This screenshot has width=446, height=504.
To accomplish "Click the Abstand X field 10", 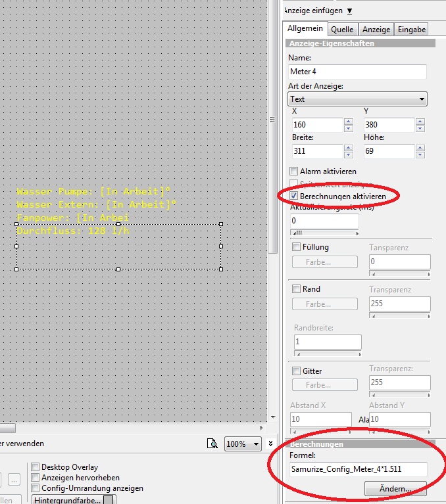I will [x=321, y=419].
